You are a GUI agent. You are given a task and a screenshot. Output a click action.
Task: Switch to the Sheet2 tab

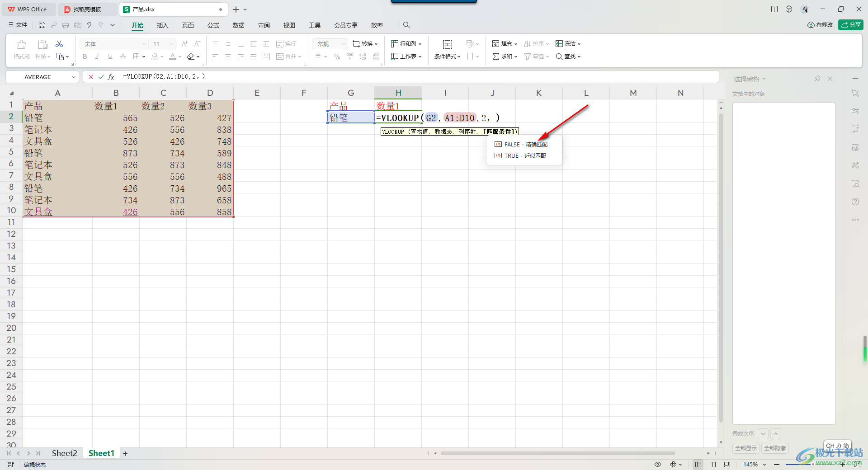coord(64,453)
